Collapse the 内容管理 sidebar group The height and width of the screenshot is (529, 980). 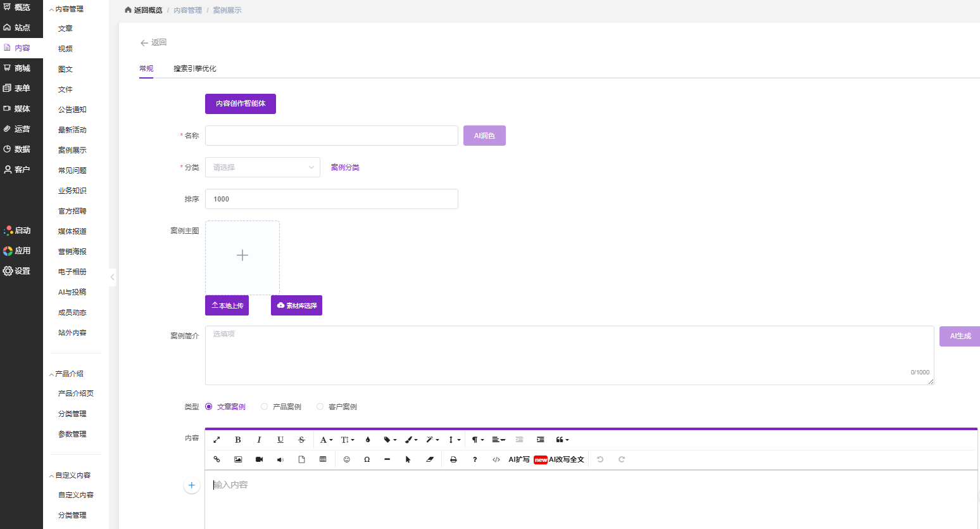point(66,9)
